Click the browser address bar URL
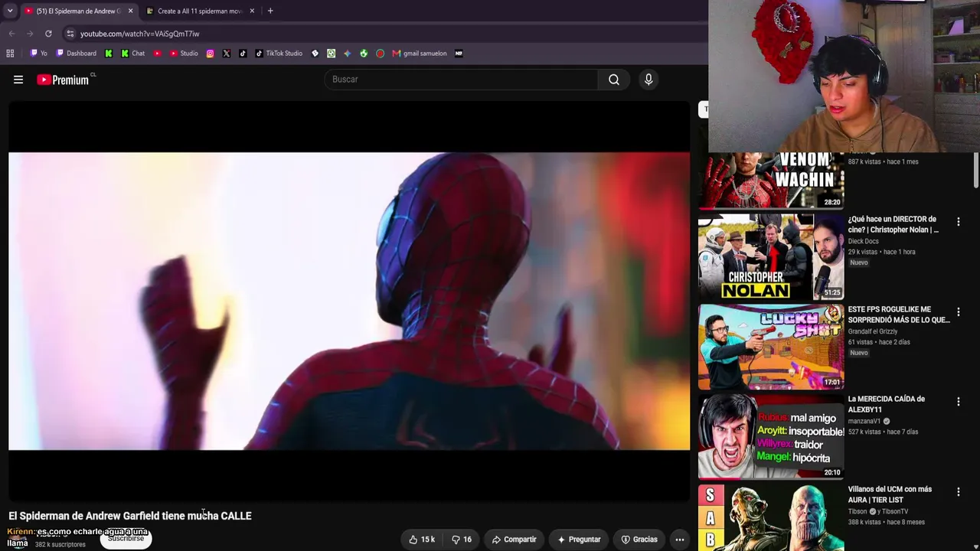 coord(139,34)
